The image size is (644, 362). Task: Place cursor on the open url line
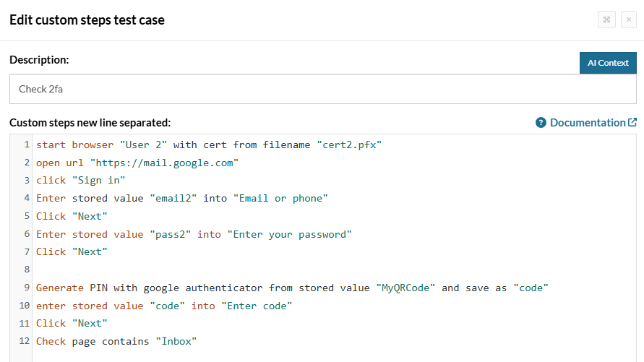point(137,163)
